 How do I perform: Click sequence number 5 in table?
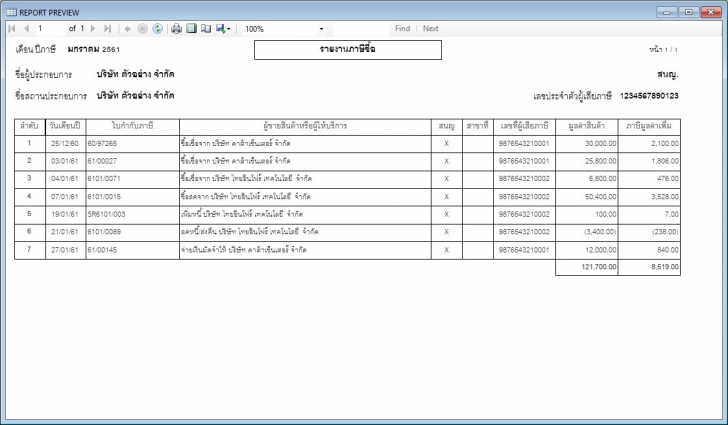[x=29, y=214]
